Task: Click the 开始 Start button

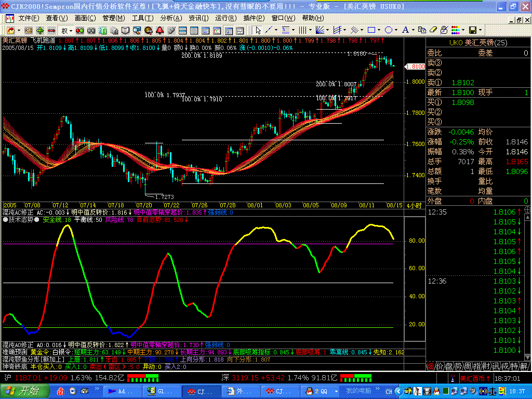Action: pyautogui.click(x=24, y=391)
